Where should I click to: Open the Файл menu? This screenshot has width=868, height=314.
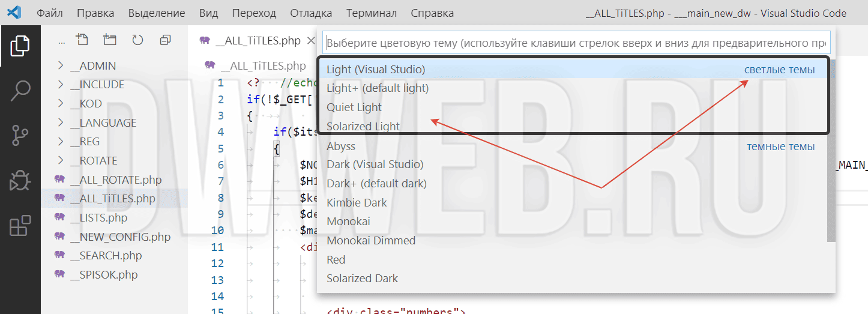[x=50, y=13]
